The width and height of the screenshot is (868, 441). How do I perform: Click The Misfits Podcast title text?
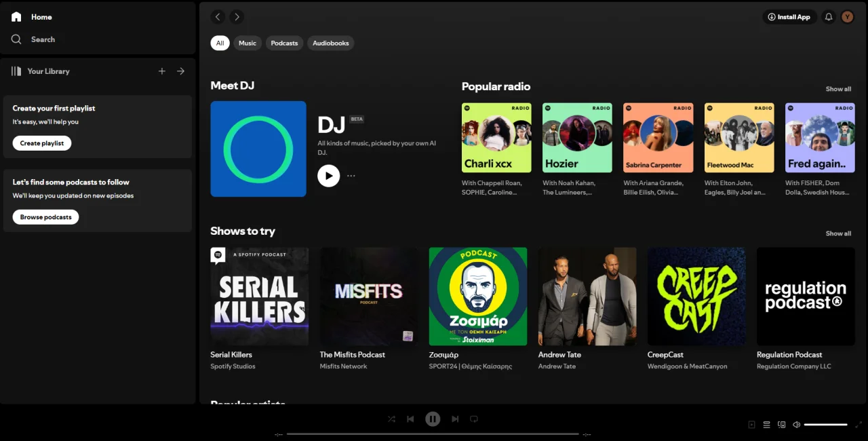(x=353, y=355)
